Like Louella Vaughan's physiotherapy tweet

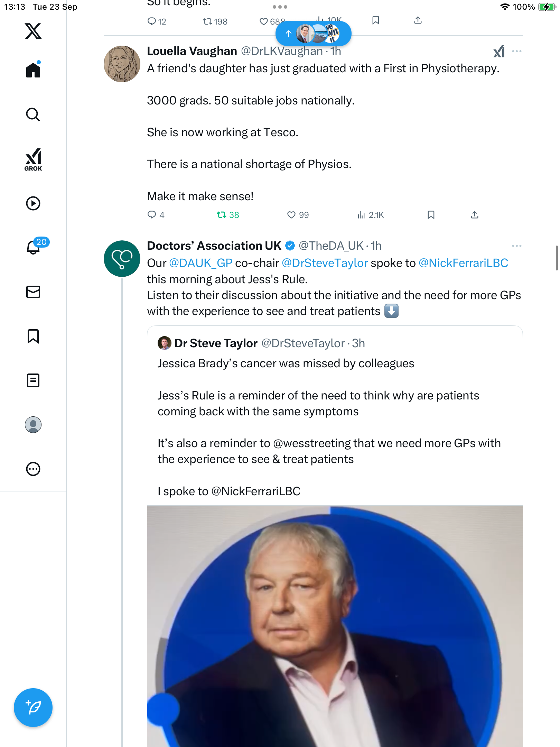coord(298,215)
